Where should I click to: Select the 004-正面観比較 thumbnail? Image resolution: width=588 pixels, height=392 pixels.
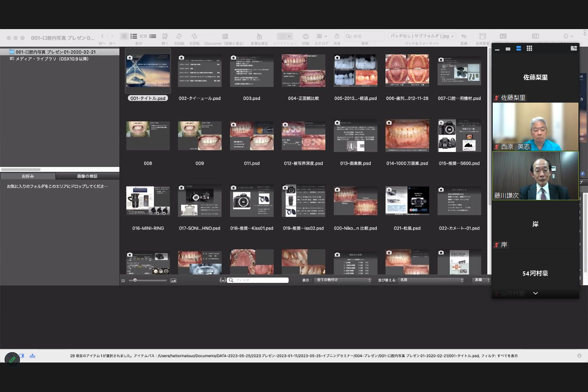(x=303, y=71)
